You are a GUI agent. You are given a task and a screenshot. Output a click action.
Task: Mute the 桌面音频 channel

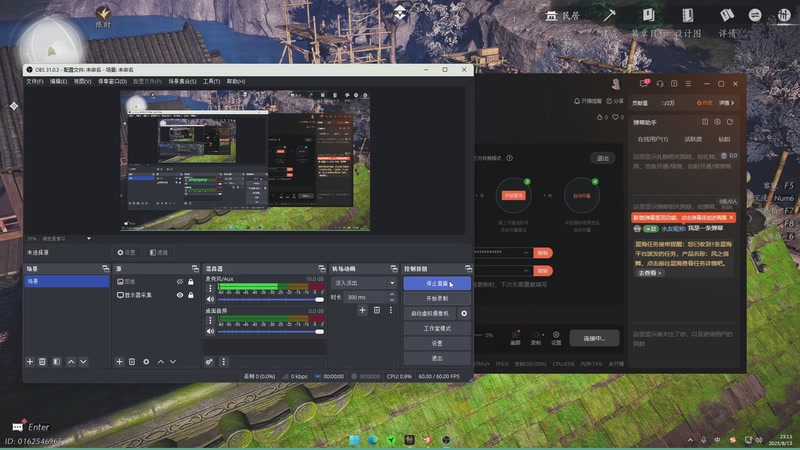(210, 332)
